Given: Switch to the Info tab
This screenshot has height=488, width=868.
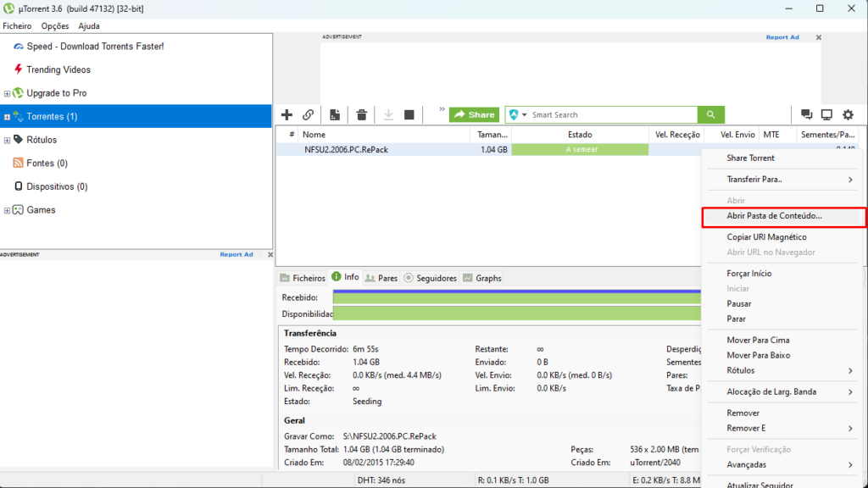Looking at the screenshot, I should click(x=346, y=277).
